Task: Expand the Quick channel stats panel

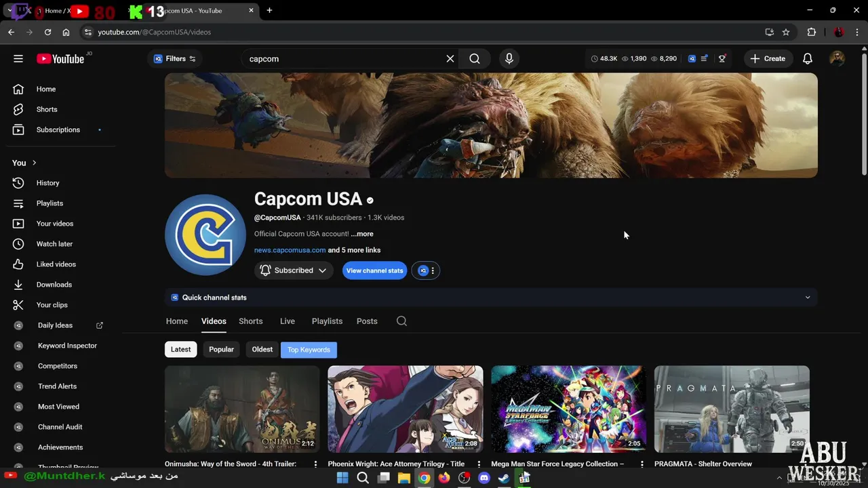Action: click(491, 298)
